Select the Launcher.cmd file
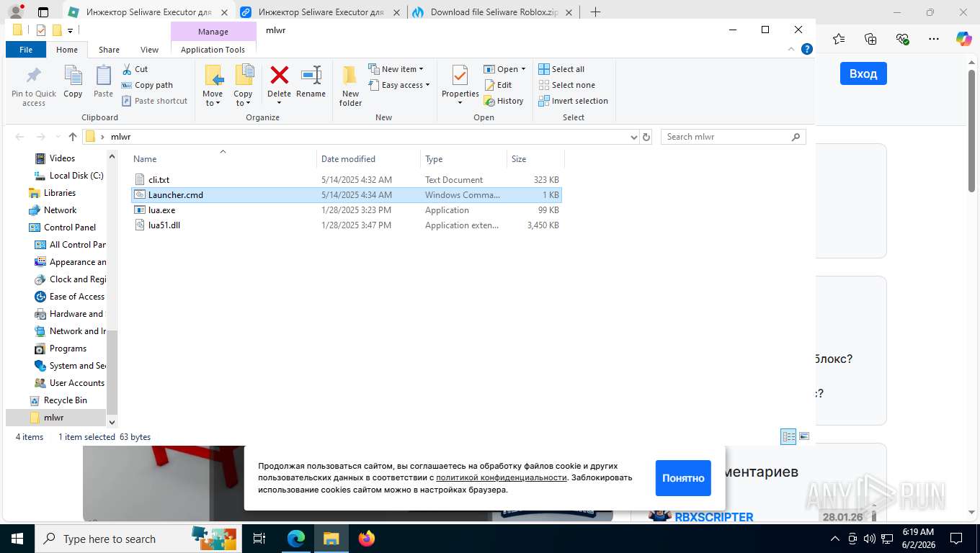This screenshot has width=980, height=553. [346, 195]
